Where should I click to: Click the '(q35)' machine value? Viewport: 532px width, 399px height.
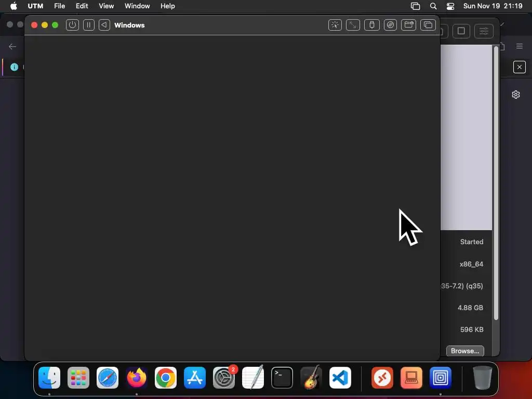point(474,286)
